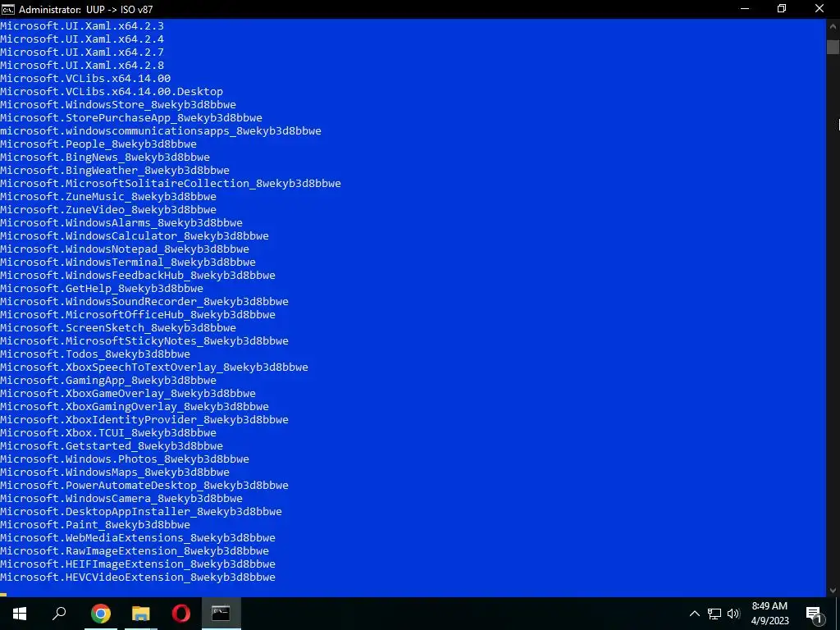Close the UUP -> ISO console window

[x=819, y=9]
